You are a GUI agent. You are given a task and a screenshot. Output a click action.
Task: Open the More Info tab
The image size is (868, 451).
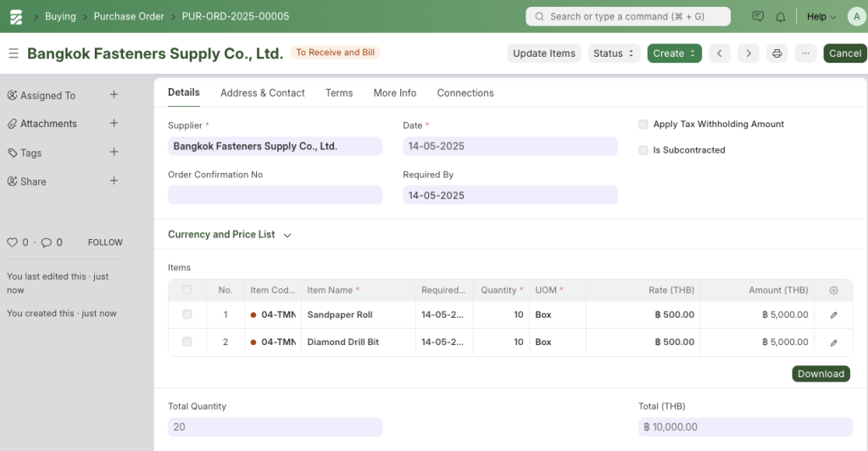pyautogui.click(x=395, y=93)
